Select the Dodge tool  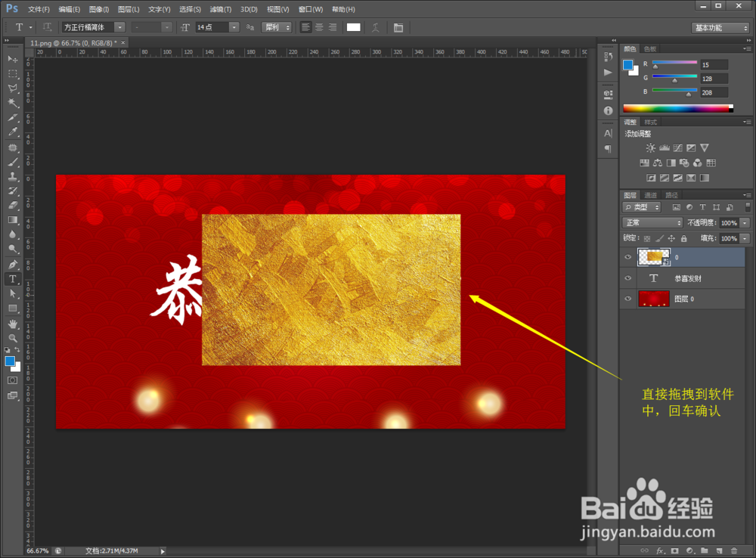coord(13,249)
